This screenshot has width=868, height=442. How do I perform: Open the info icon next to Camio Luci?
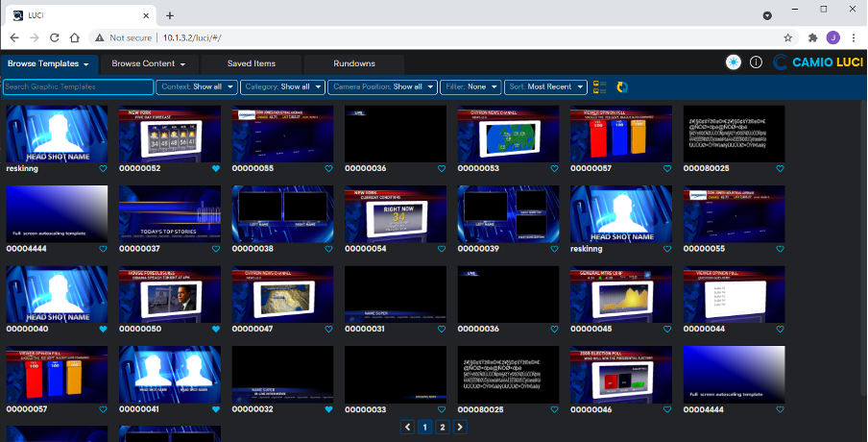[756, 62]
